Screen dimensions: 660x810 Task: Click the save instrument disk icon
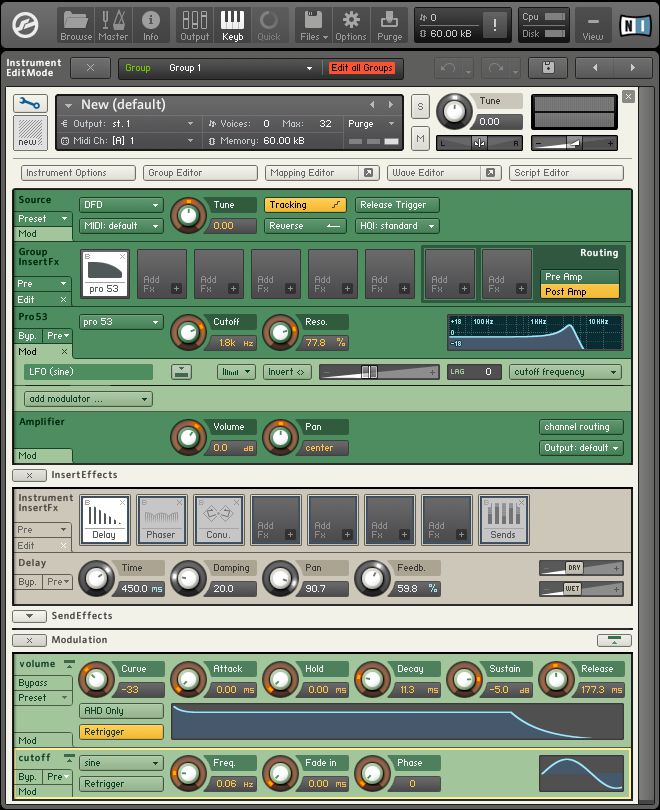pos(548,68)
